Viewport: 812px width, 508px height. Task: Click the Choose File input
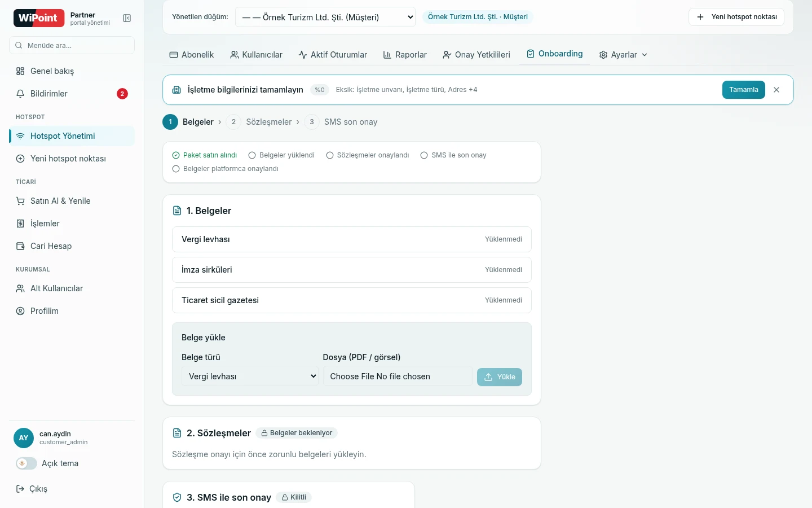398,376
